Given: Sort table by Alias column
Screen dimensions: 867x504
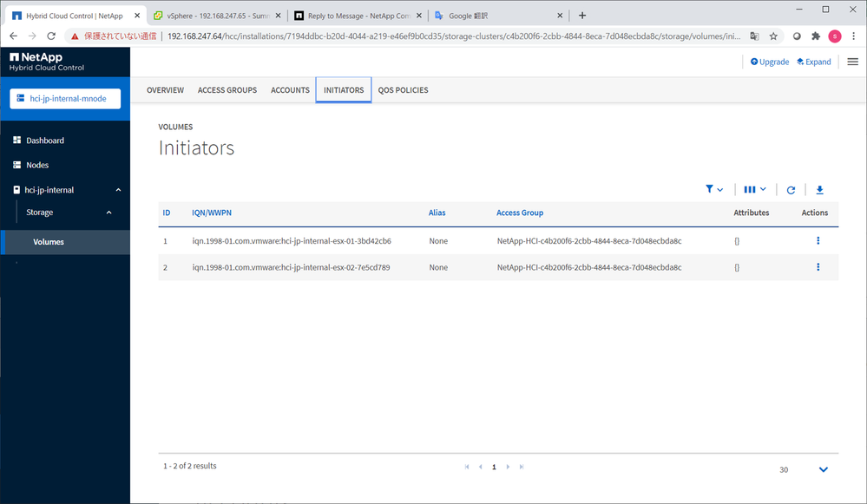Looking at the screenshot, I should (x=437, y=213).
